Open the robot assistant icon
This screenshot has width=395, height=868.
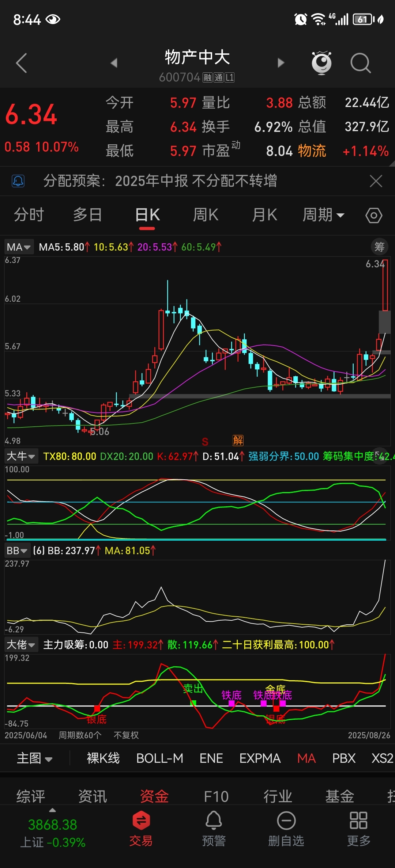pyautogui.click(x=321, y=63)
